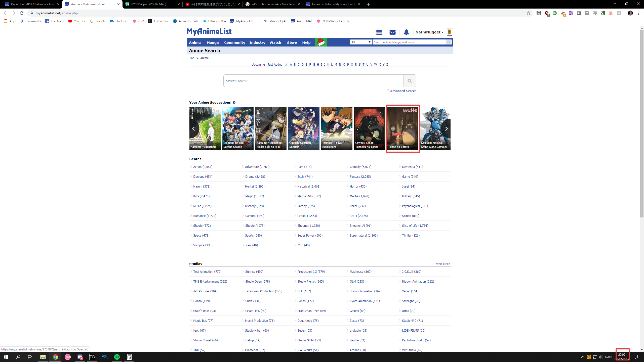Open the Tonari no Totoro suggestion thumbnail
644x362 pixels.
403,129
